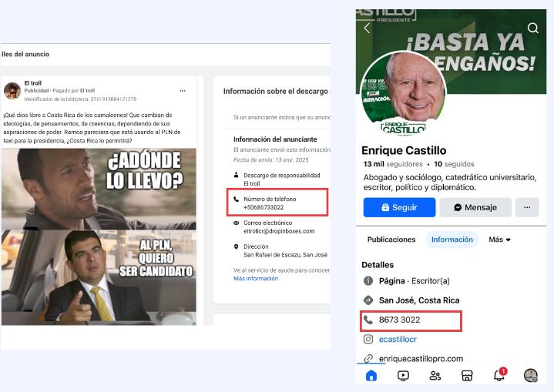Click the El troll advertiser avatar
554x392 pixels.
tap(12, 91)
